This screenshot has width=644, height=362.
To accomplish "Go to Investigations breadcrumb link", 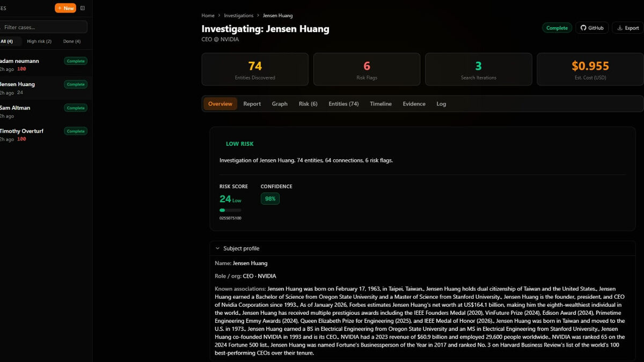I will (239, 16).
